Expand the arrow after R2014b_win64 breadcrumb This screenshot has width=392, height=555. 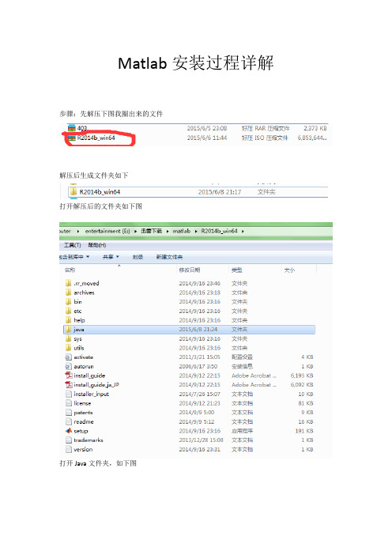[243, 232]
